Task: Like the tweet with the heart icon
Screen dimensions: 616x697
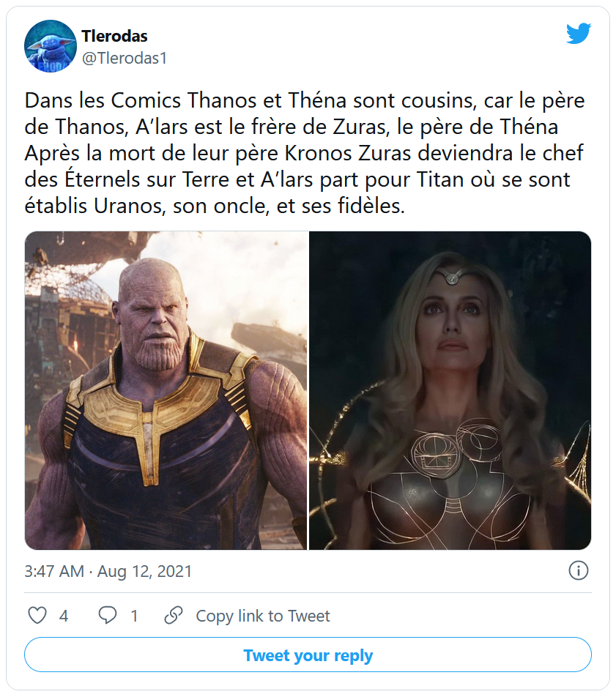Action: [x=37, y=616]
